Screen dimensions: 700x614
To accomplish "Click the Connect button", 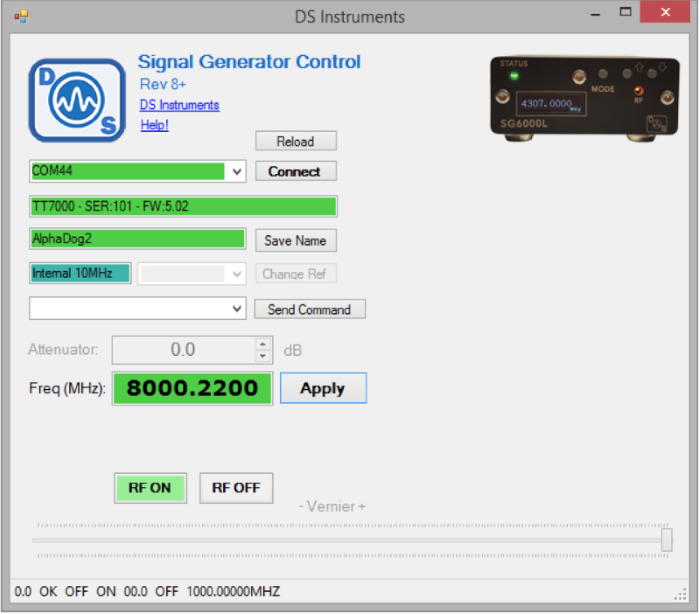I will (x=294, y=172).
